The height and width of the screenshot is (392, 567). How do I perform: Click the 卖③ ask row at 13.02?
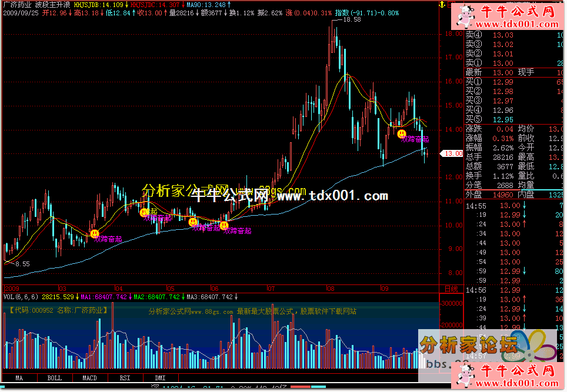(x=514, y=45)
